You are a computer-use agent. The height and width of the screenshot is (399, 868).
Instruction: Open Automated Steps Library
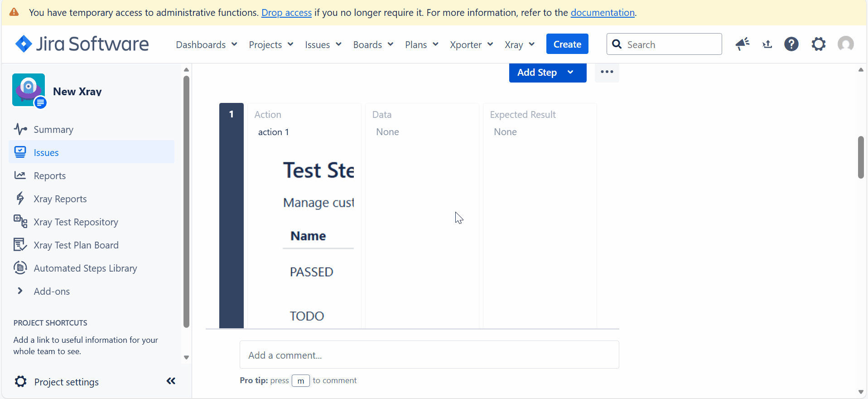85,268
